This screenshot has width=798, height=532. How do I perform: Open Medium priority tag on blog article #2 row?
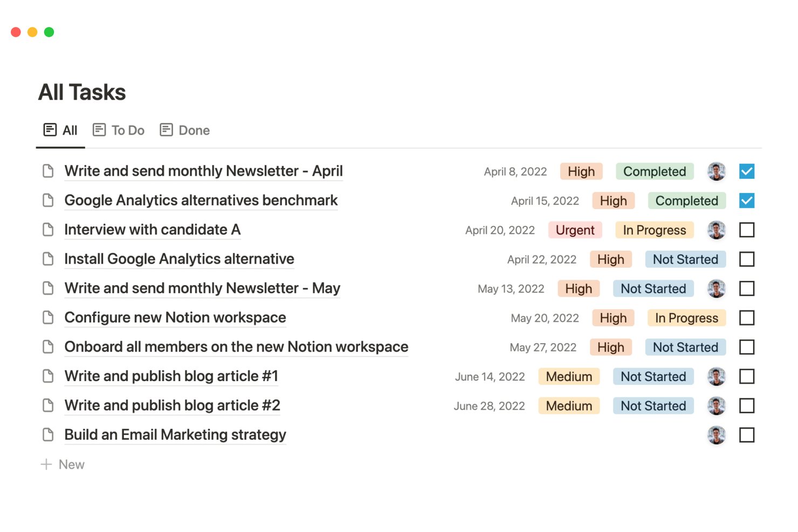point(569,406)
